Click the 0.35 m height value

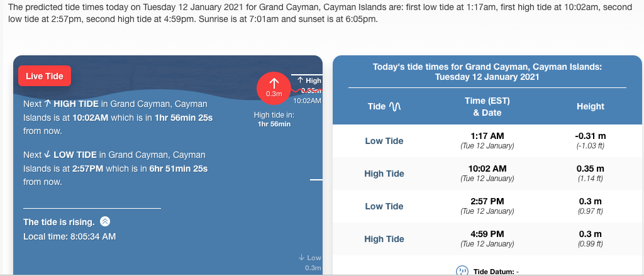[590, 168]
